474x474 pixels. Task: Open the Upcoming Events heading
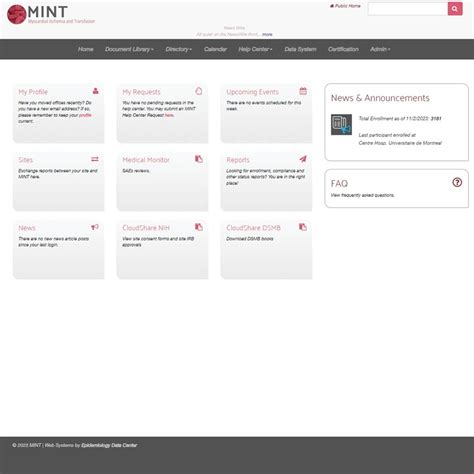click(x=252, y=92)
